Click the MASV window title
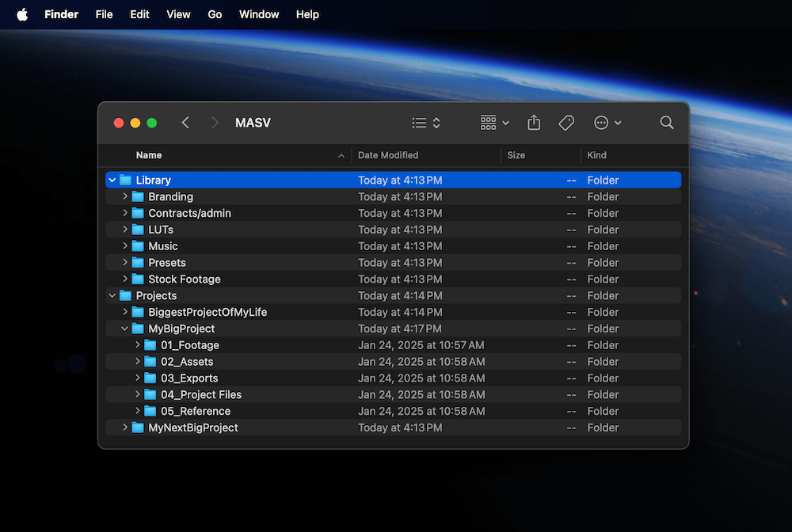The height and width of the screenshot is (532, 792). [253, 123]
